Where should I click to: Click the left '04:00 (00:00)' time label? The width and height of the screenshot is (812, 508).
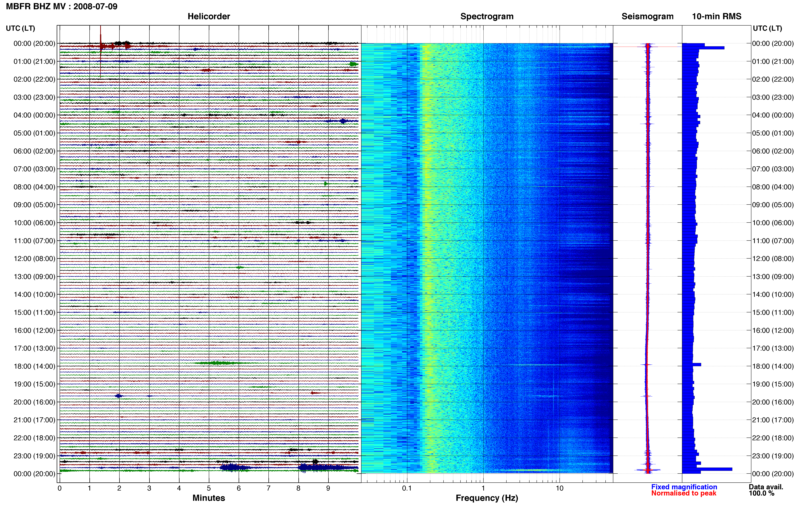pos(34,115)
